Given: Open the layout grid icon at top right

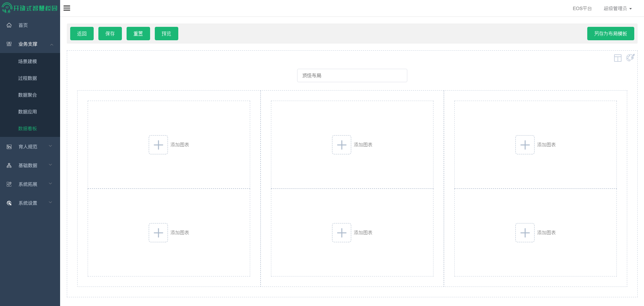Looking at the screenshot, I should (618, 58).
